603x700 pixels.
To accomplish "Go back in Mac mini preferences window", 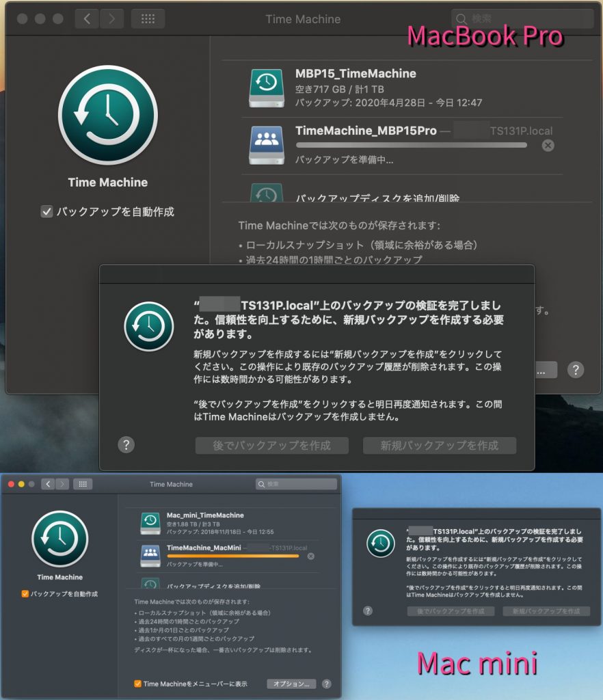I will pos(48,484).
